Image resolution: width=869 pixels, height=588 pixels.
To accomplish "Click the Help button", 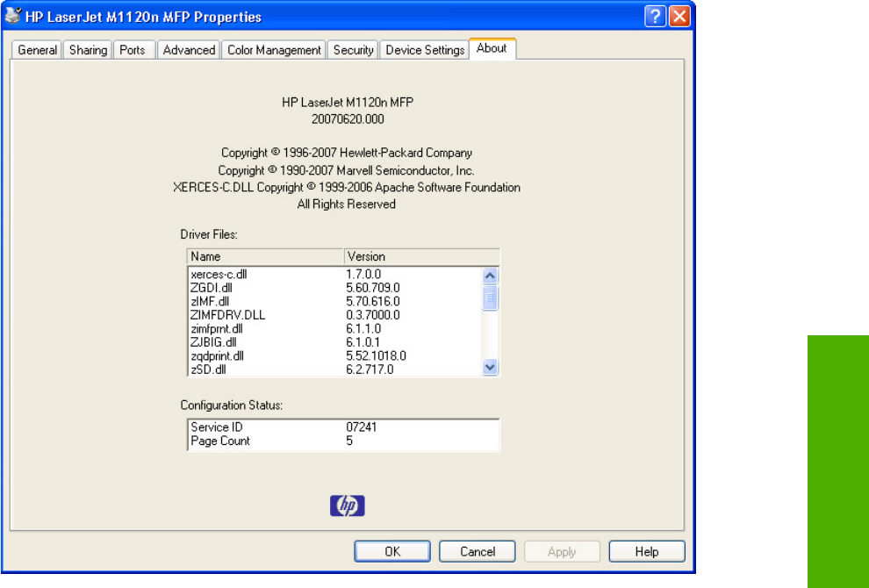I will pyautogui.click(x=647, y=551).
